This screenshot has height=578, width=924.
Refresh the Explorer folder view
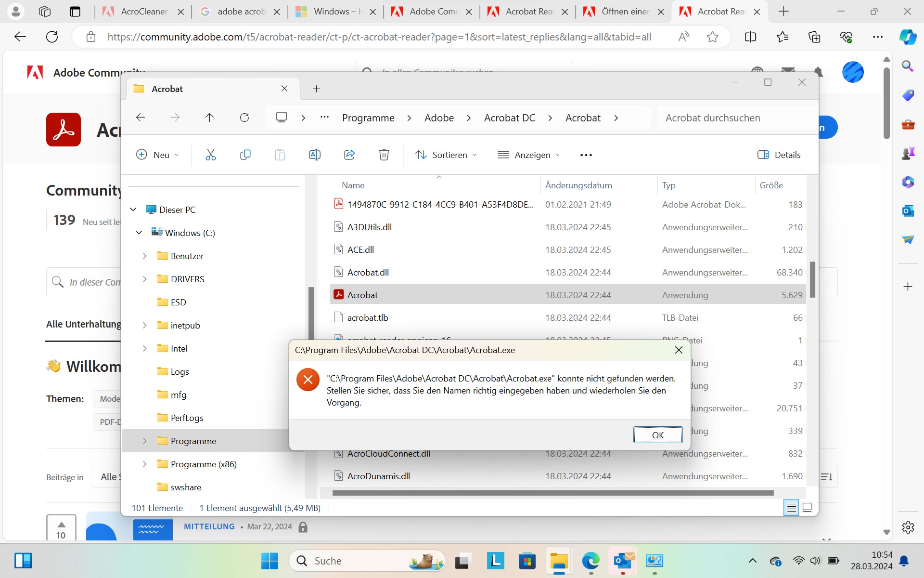[244, 117]
